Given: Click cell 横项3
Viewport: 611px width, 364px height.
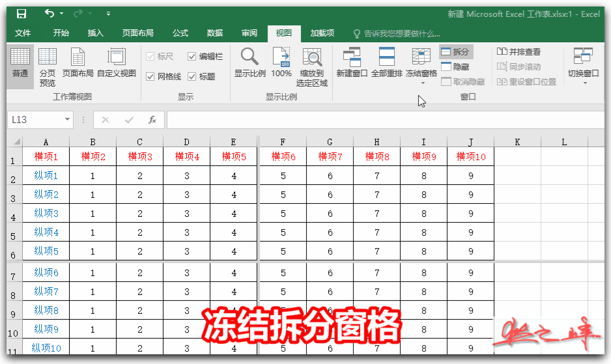Looking at the screenshot, I should coord(140,157).
